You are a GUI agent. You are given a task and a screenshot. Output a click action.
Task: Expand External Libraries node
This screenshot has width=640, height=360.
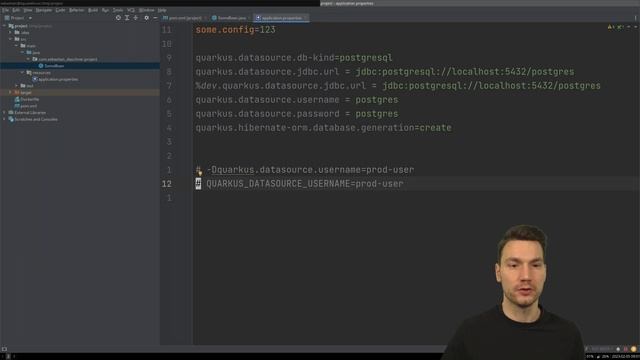(4, 113)
